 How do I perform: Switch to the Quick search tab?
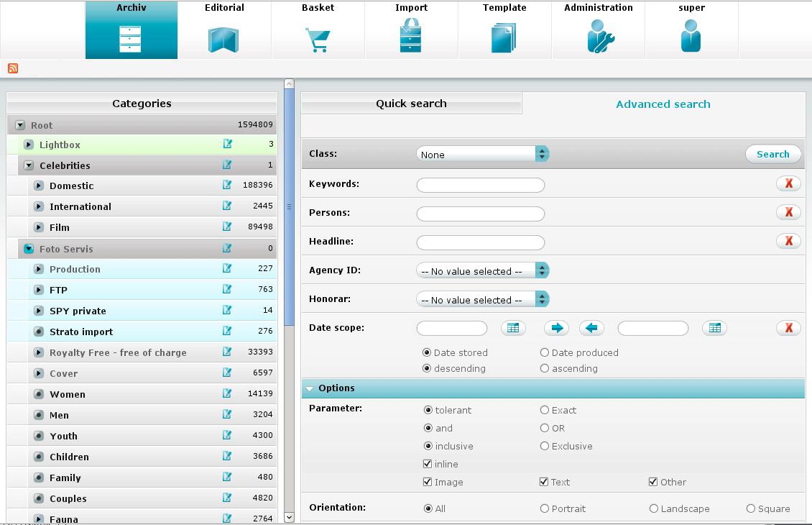point(411,104)
